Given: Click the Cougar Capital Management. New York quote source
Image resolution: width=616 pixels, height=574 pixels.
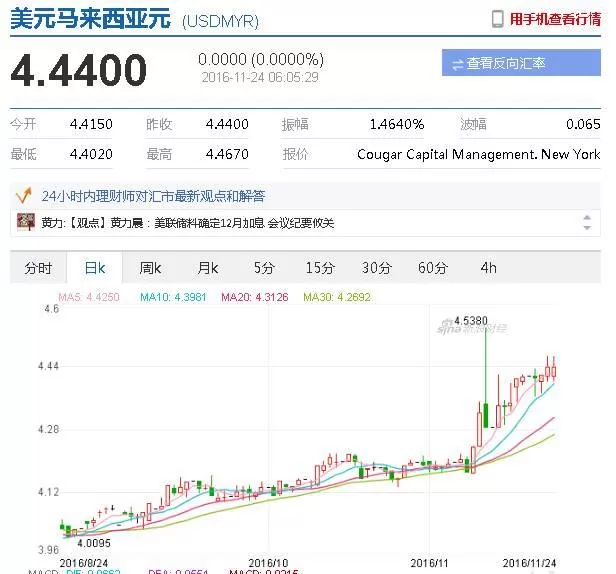Looking at the screenshot, I should 478,154.
